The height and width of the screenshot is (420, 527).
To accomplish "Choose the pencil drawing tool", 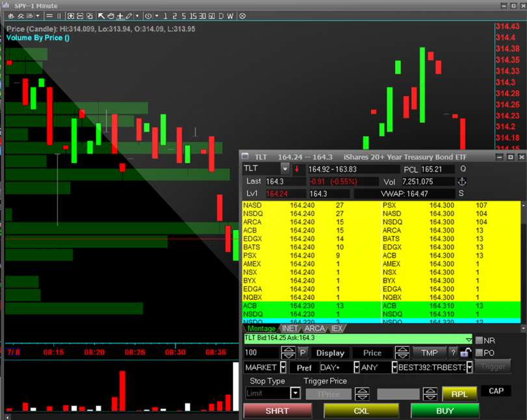I will (x=129, y=16).
